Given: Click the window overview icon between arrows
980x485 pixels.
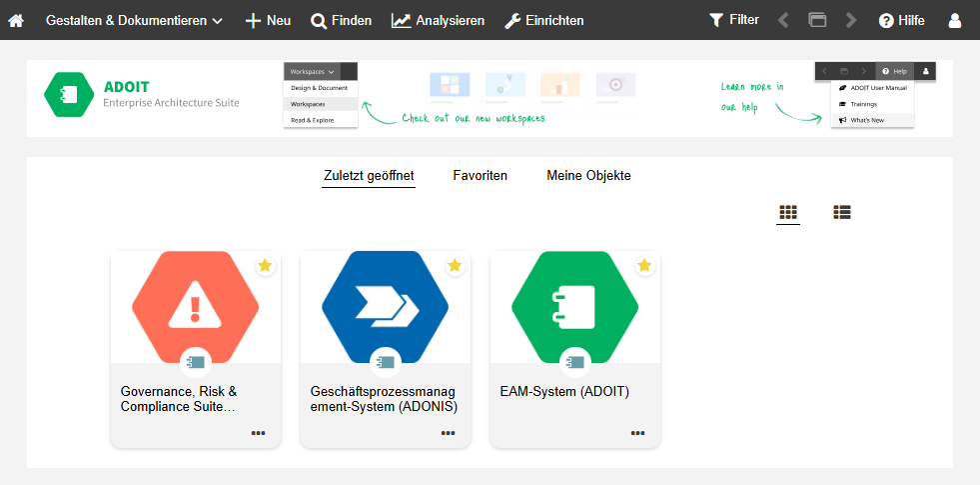Looking at the screenshot, I should [x=817, y=20].
